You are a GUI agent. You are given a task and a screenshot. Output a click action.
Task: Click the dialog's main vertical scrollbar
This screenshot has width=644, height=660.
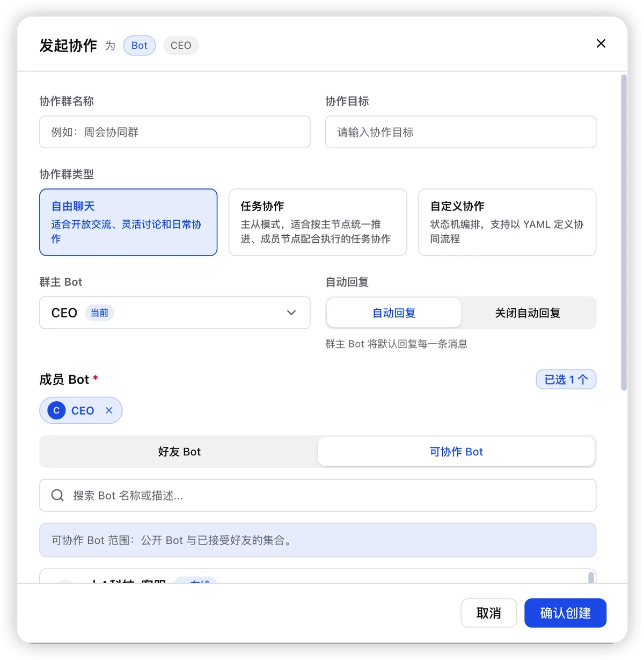click(624, 233)
